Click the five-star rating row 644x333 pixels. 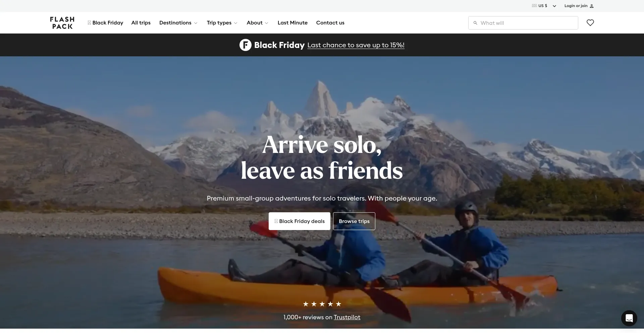coord(322,304)
